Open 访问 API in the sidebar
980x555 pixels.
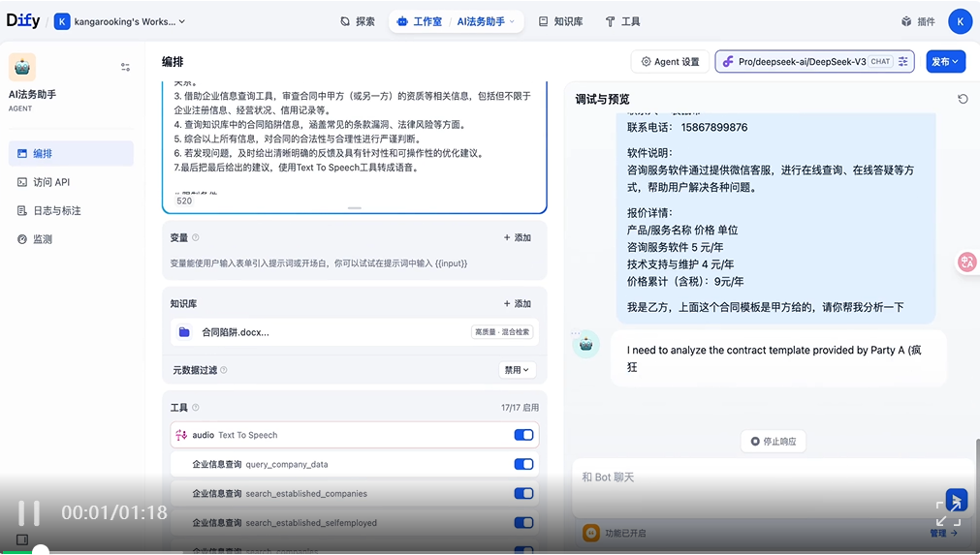point(71,182)
